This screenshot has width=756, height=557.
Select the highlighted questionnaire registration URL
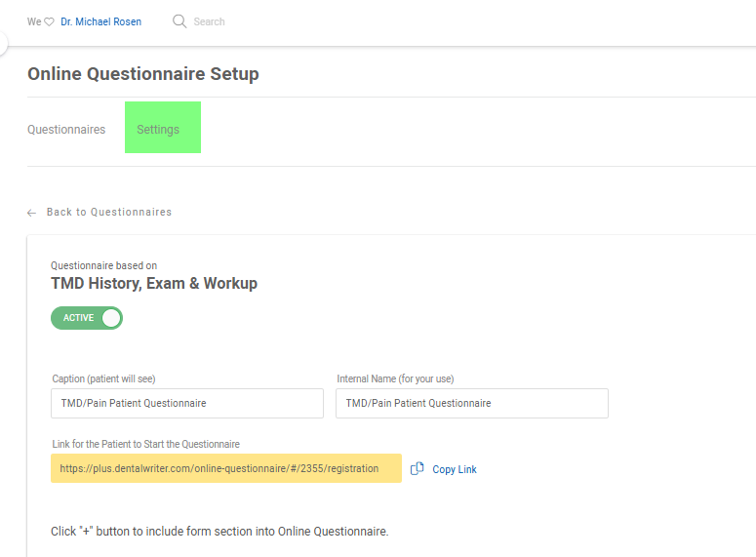226,468
